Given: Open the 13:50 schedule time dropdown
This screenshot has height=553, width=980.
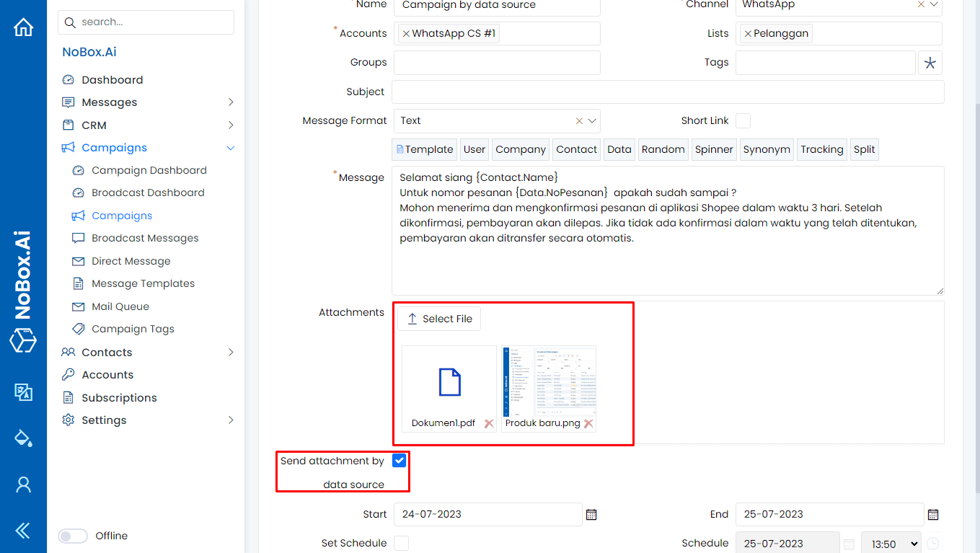Looking at the screenshot, I should (891, 543).
